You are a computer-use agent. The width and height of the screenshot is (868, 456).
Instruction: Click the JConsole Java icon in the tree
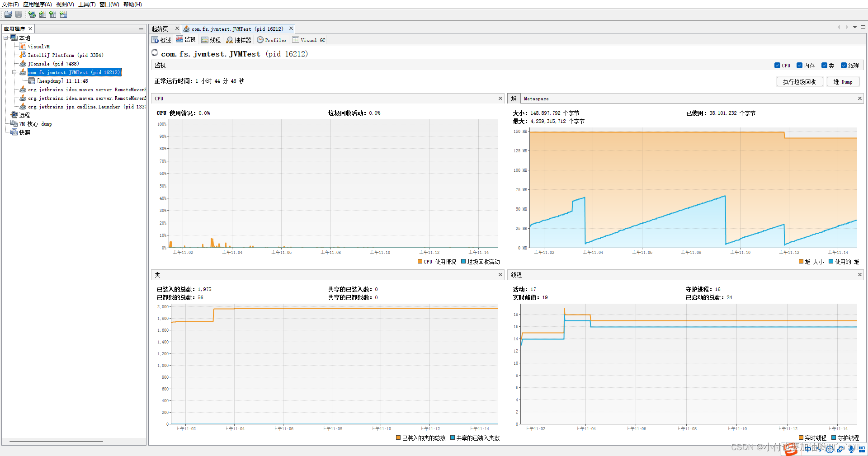tap(23, 64)
